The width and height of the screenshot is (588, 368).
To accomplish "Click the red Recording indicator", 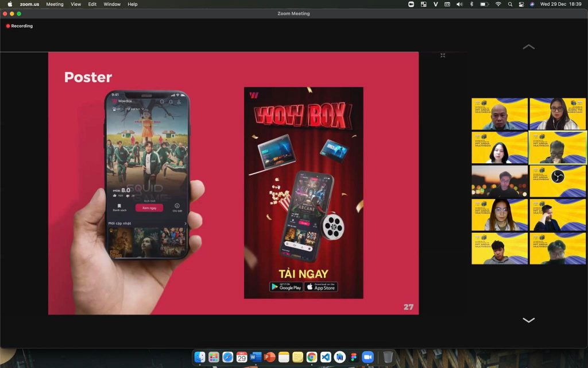I will point(20,26).
